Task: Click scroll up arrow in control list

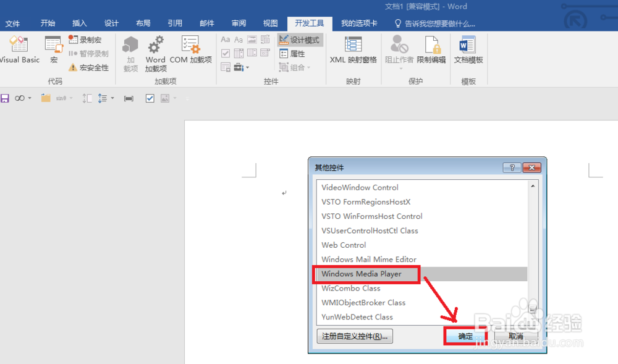Action: (x=533, y=186)
